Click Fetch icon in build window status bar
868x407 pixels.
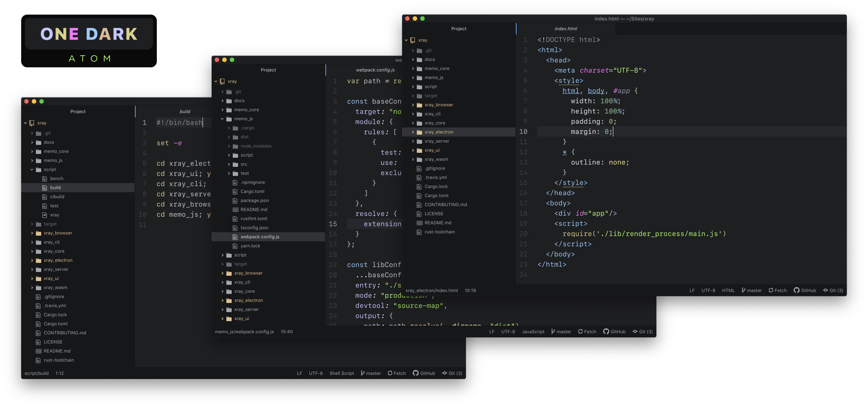(390, 373)
